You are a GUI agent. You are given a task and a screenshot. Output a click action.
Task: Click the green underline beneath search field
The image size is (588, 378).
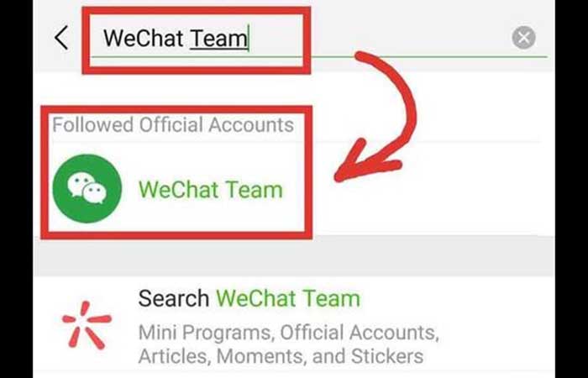tap(318, 57)
